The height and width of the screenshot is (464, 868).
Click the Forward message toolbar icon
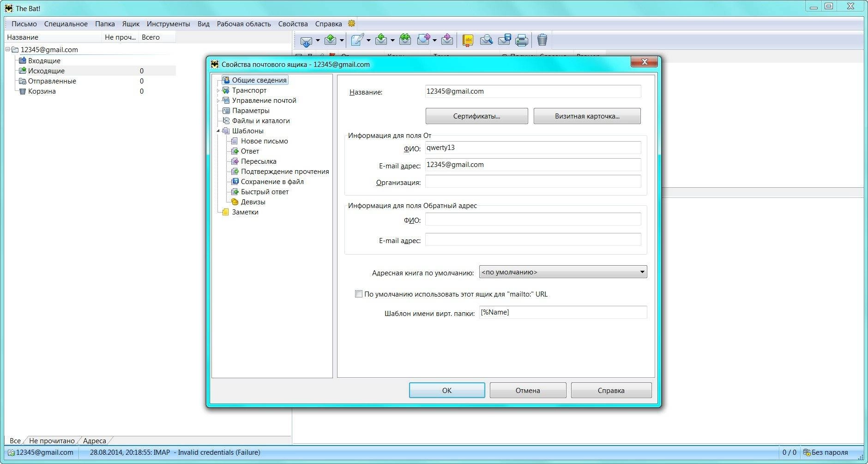click(423, 40)
